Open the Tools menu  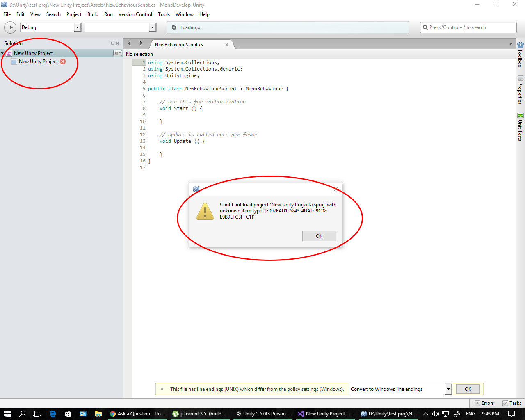164,14
